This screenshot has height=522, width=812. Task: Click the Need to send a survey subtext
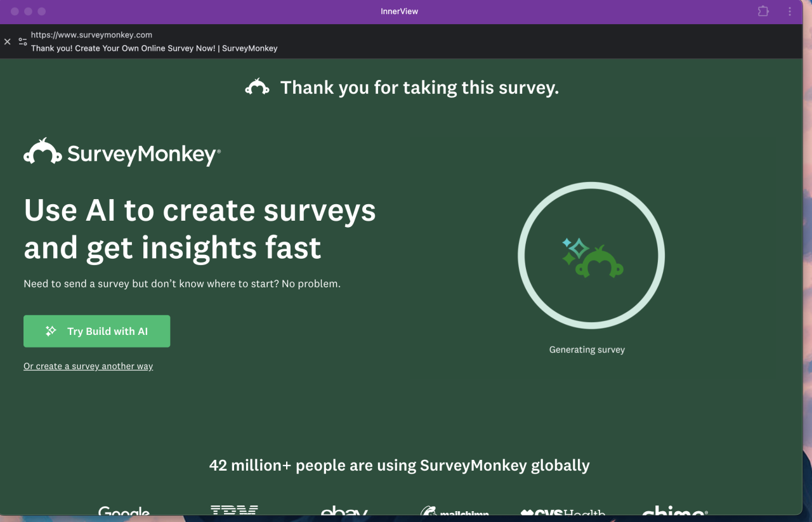[x=182, y=284]
